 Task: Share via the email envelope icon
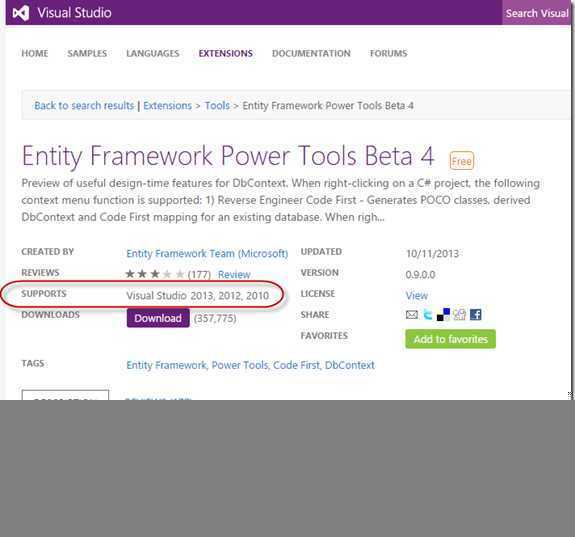coord(412,314)
